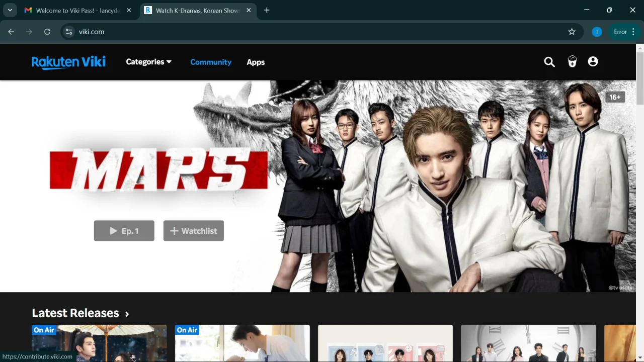
Task: Open a new browser tab
Action: coord(267,10)
